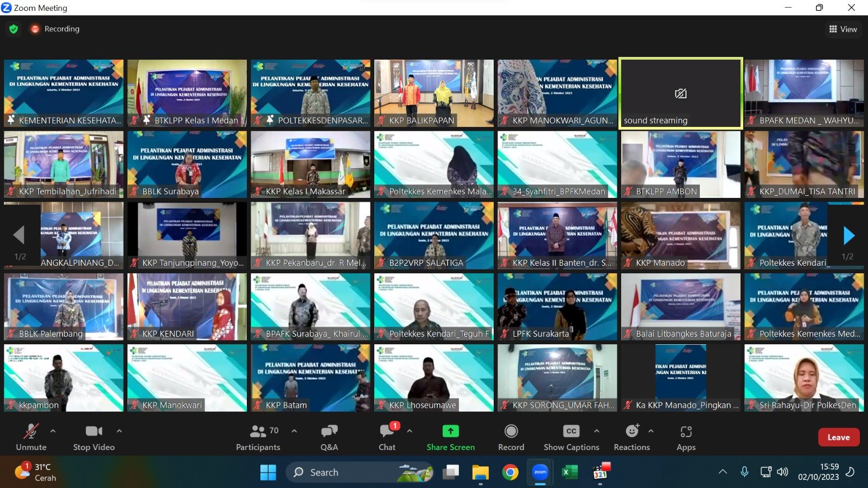Unmute the microphone
The width and height of the screenshot is (868, 488).
(x=31, y=437)
